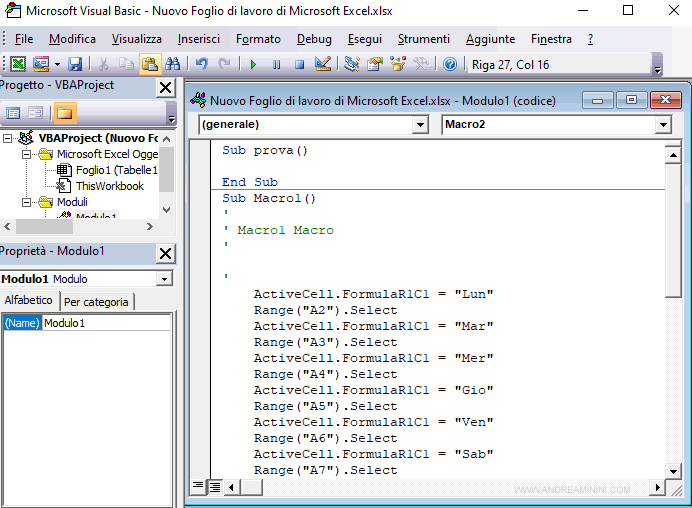The image size is (692, 508).
Task: Open the Macro2 procedure dropdown
Action: tap(663, 125)
